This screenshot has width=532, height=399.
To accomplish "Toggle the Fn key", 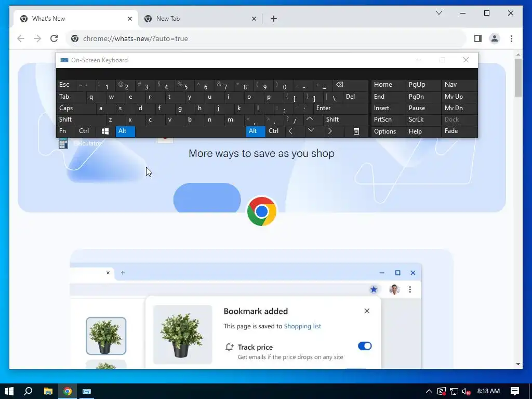I will 66,131.
